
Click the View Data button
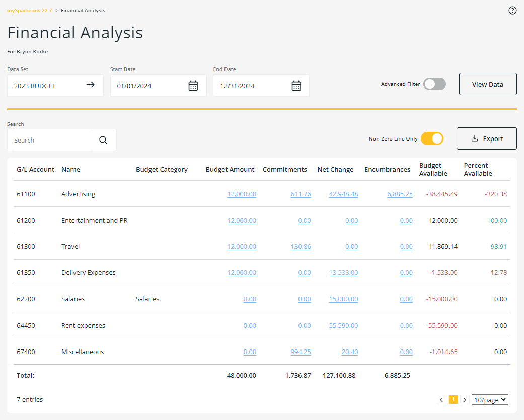point(487,84)
